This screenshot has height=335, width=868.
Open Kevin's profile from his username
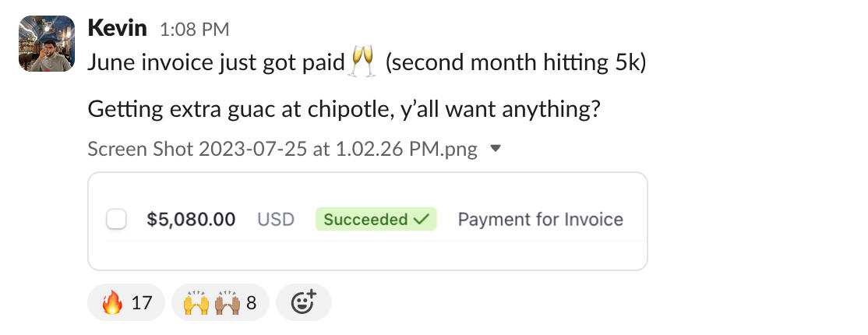pos(118,29)
